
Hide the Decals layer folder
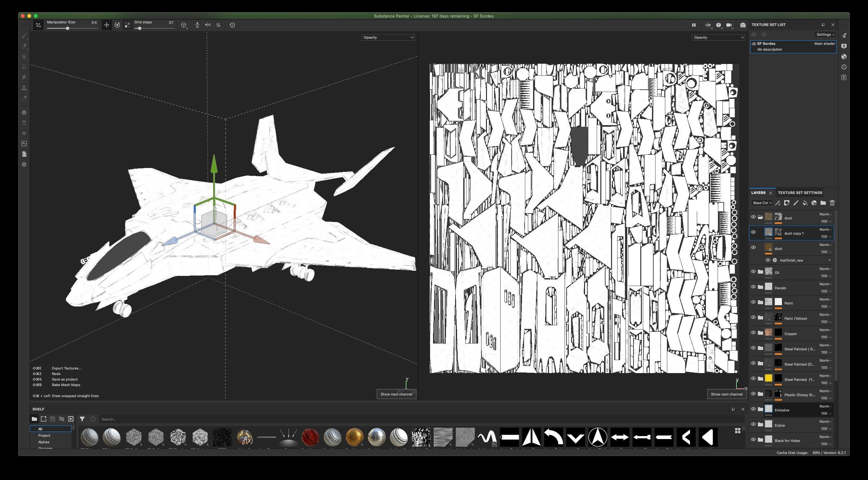pyautogui.click(x=753, y=287)
